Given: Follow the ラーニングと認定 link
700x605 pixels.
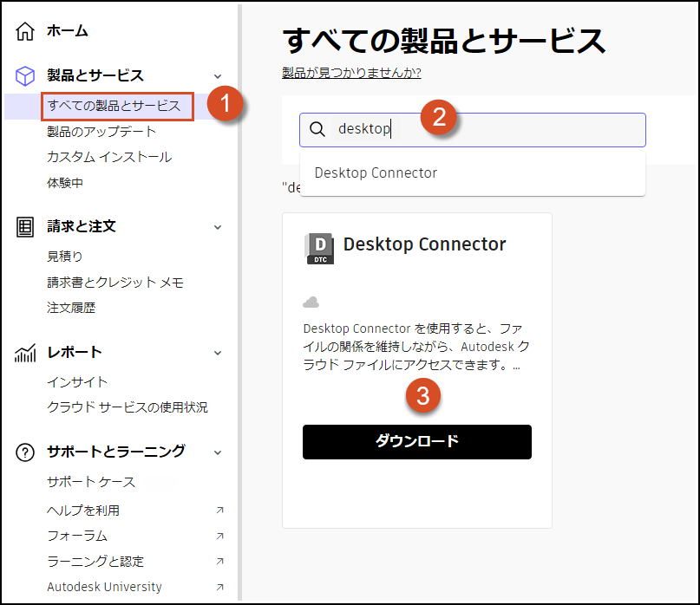Looking at the screenshot, I should pyautogui.click(x=95, y=562).
